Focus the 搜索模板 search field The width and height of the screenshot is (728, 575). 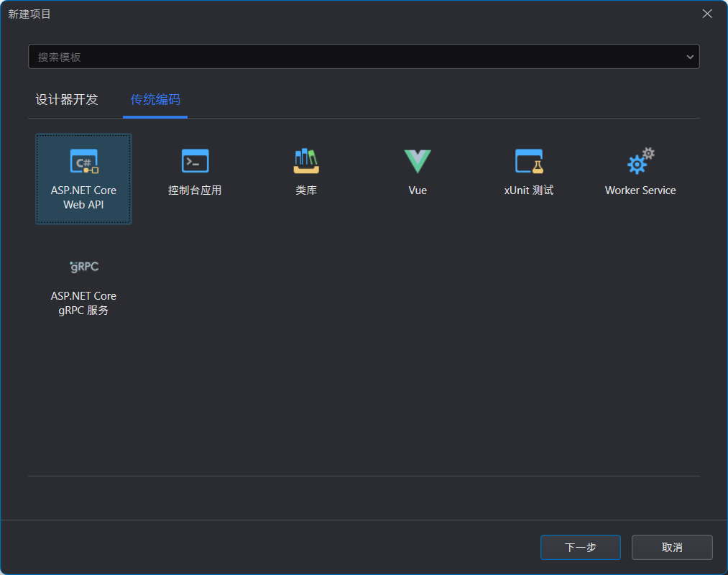[x=364, y=57]
